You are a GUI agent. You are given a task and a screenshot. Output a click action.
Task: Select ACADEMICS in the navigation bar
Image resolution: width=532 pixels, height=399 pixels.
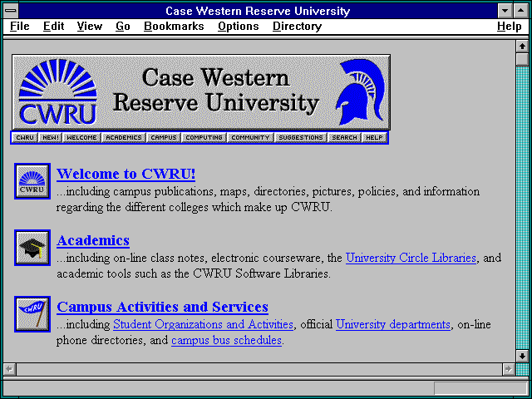(x=124, y=137)
